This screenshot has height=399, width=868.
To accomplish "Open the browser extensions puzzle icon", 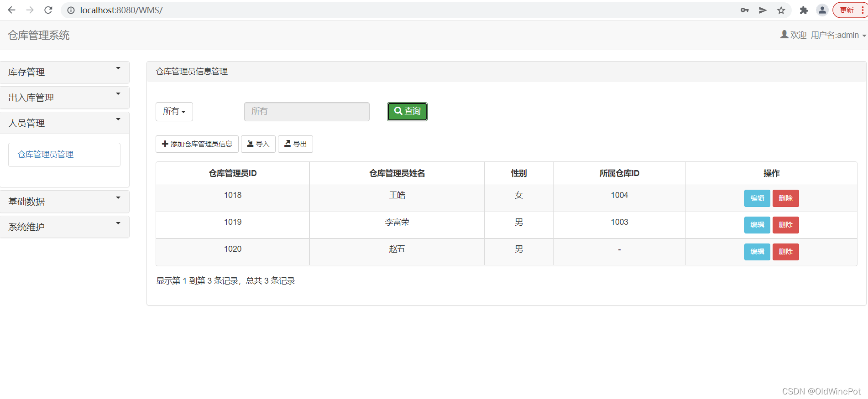I will coord(804,10).
